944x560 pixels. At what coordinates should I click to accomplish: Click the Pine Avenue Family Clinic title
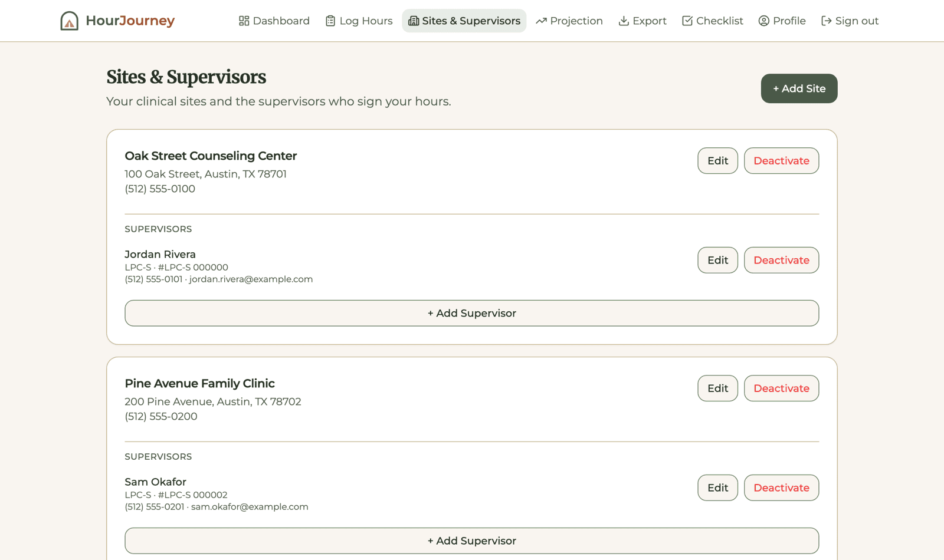[199, 383]
